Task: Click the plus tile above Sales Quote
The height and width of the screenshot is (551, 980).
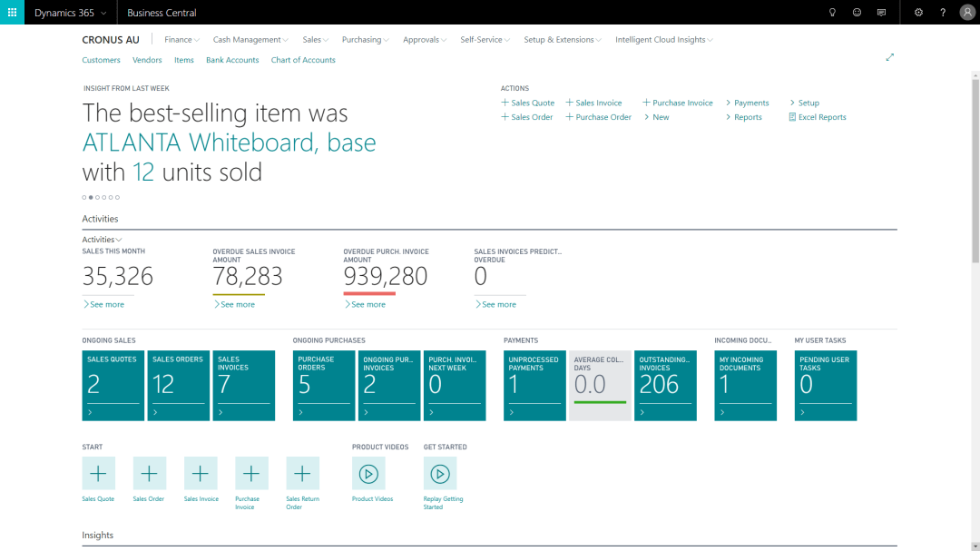Action: [98, 474]
